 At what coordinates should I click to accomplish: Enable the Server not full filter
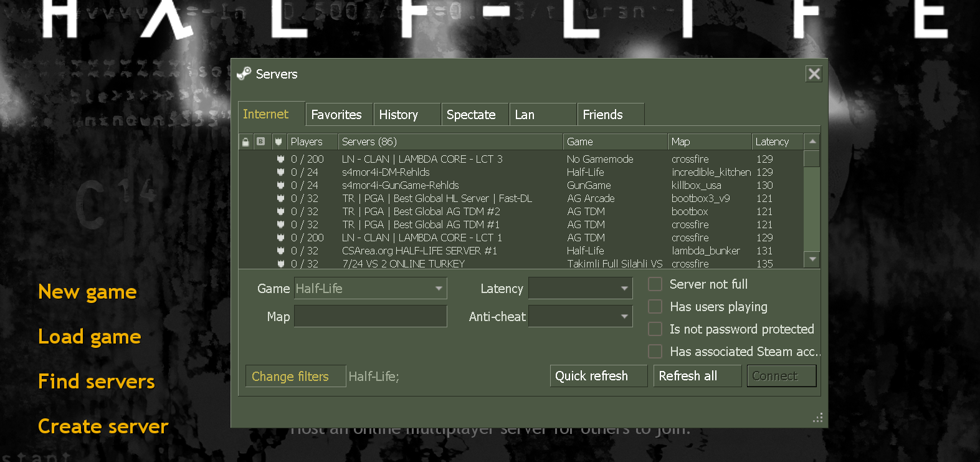point(655,284)
